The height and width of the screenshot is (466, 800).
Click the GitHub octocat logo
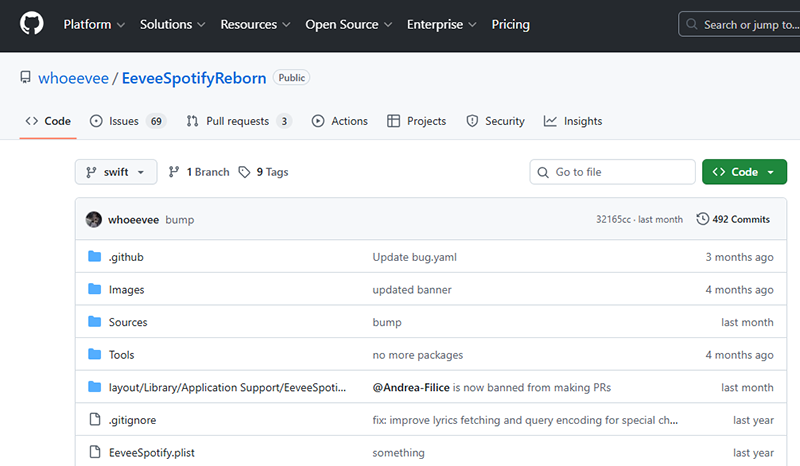pyautogui.click(x=32, y=24)
